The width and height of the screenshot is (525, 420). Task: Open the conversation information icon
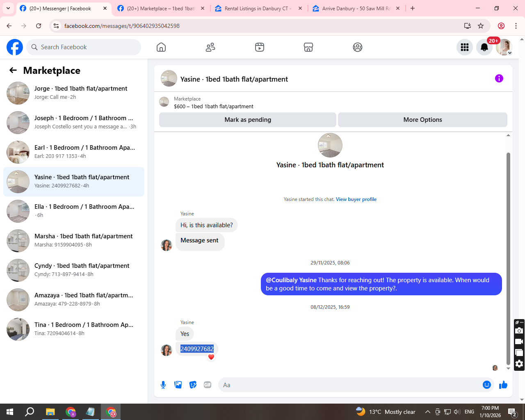tap(499, 78)
